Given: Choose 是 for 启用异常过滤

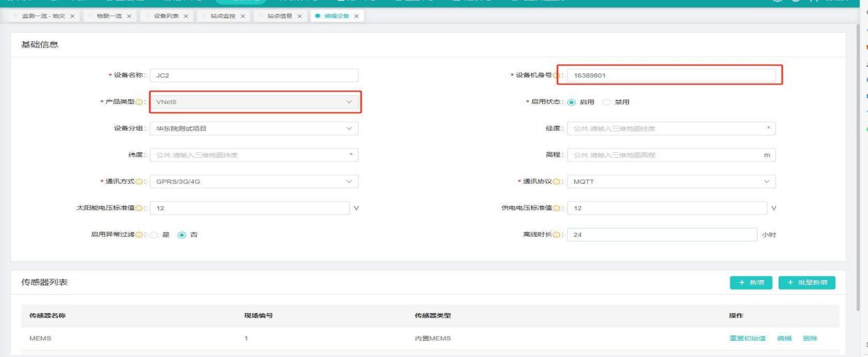Looking at the screenshot, I should 154,235.
